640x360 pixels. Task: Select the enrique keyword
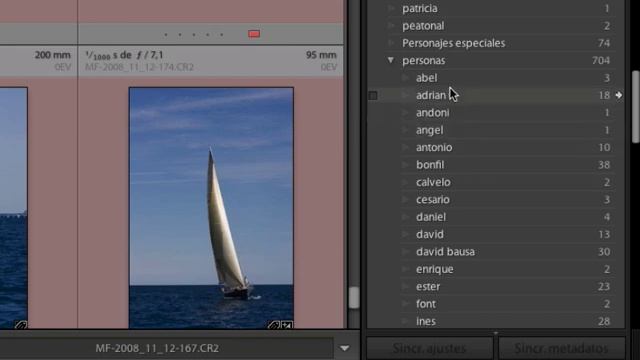[x=435, y=269]
